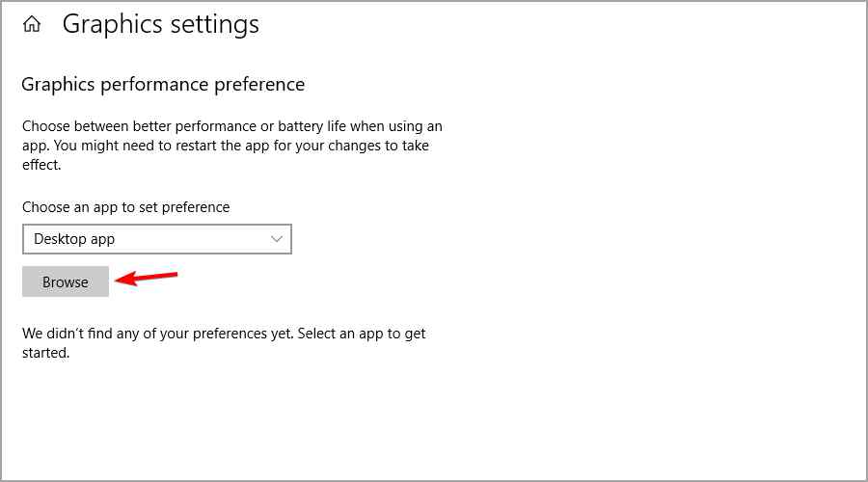Expand the app type chevron arrow
This screenshot has width=868, height=482.
point(276,239)
